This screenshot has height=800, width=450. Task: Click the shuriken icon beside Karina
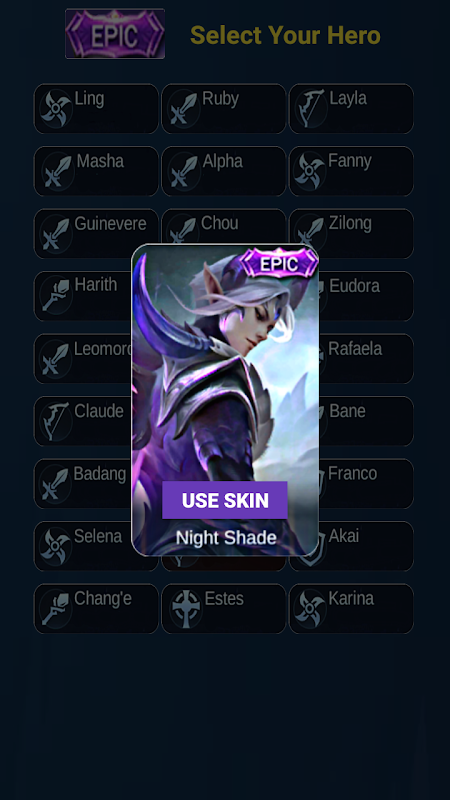pyautogui.click(x=310, y=609)
